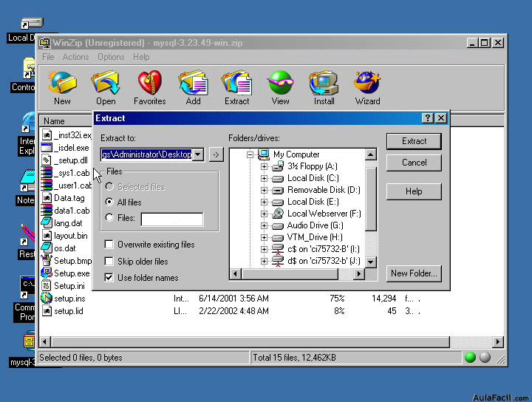This screenshot has width=532, height=402.
Task: Expand the Local Disk (E:) node
Action: click(264, 202)
